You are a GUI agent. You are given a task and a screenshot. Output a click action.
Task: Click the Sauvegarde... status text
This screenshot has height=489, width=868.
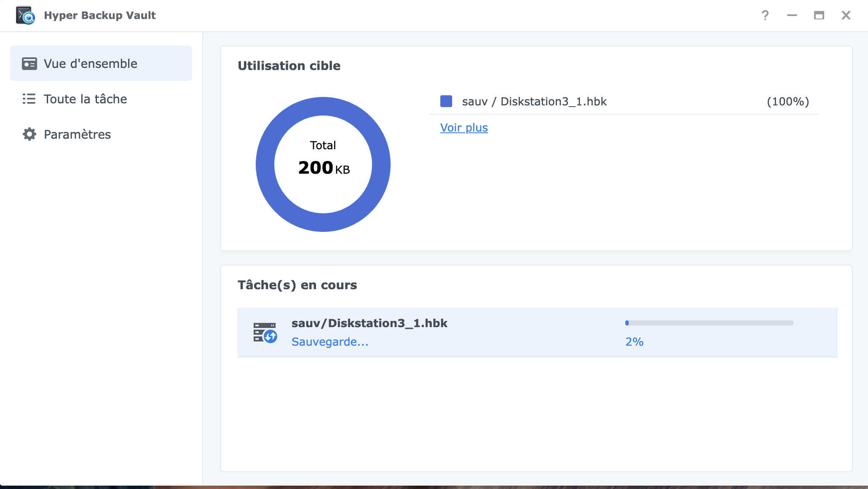[x=330, y=342]
